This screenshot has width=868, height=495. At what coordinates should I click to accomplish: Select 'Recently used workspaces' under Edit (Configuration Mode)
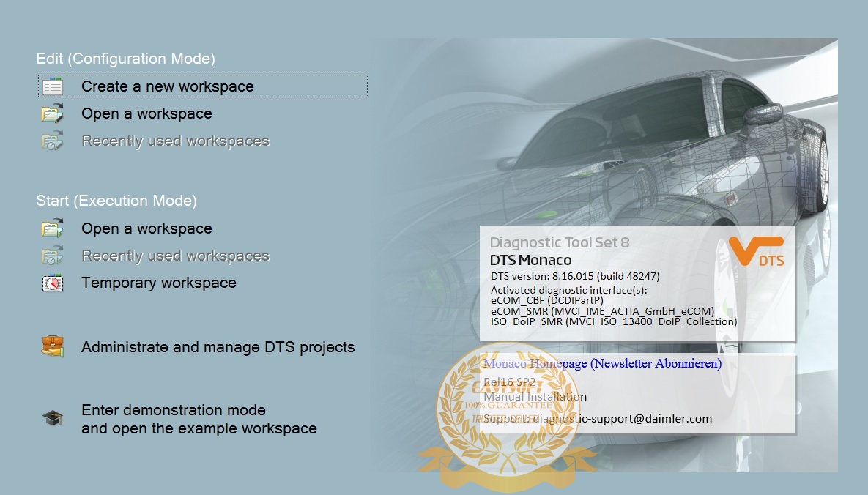tap(176, 141)
